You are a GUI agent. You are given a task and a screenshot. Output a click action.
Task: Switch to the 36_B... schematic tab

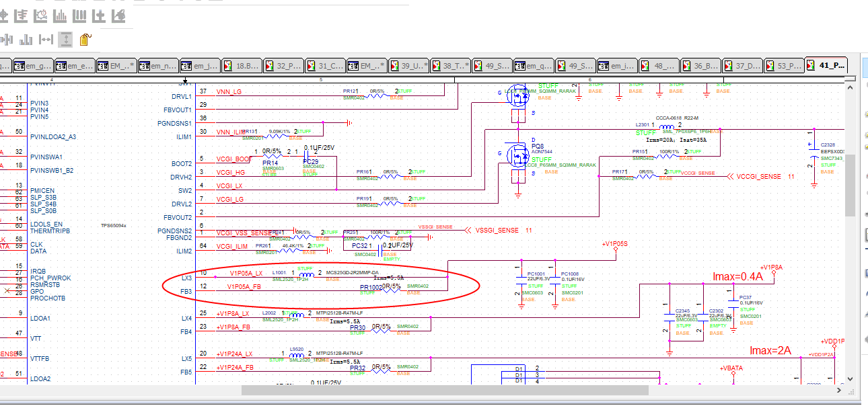700,66
